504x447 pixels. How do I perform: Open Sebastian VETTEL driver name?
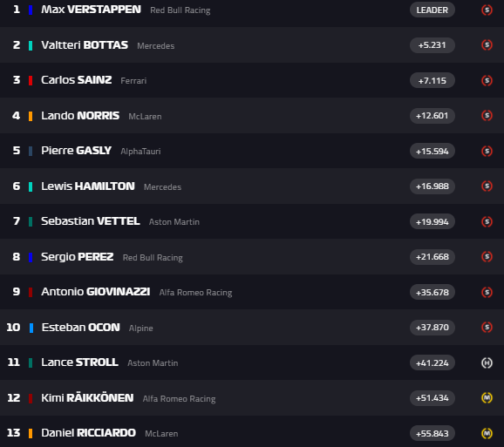[x=91, y=221]
